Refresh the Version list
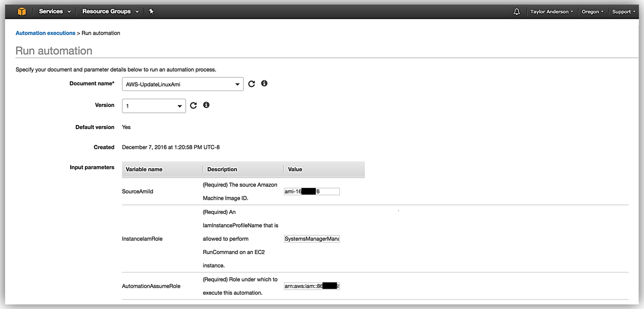Viewport: 644px width, 309px height. click(x=193, y=106)
